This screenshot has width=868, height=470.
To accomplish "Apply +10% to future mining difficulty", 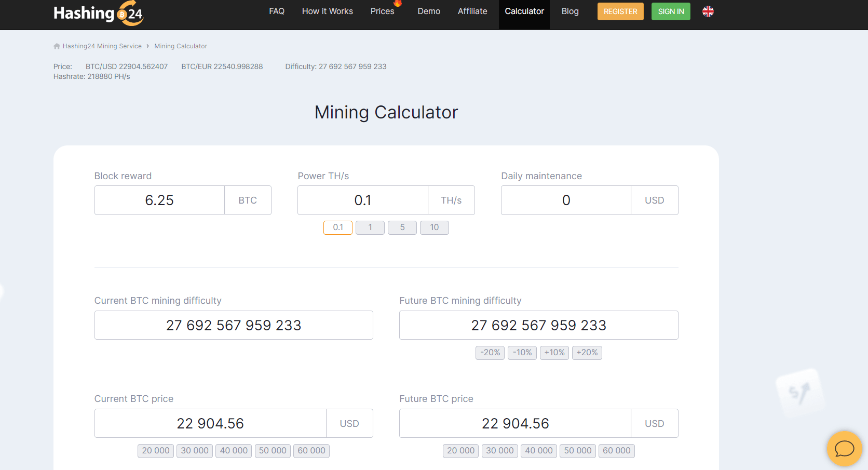I will coord(554,353).
